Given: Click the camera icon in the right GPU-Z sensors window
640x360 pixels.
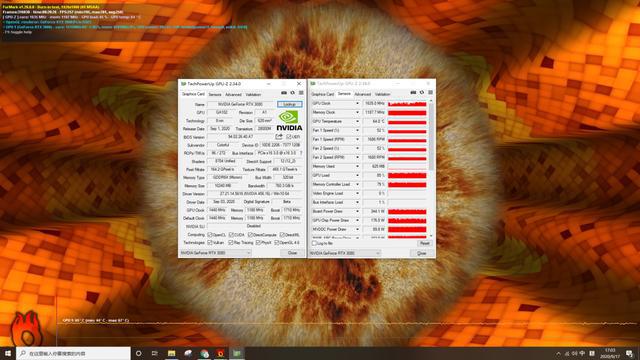Looking at the screenshot, I should coord(413,93).
